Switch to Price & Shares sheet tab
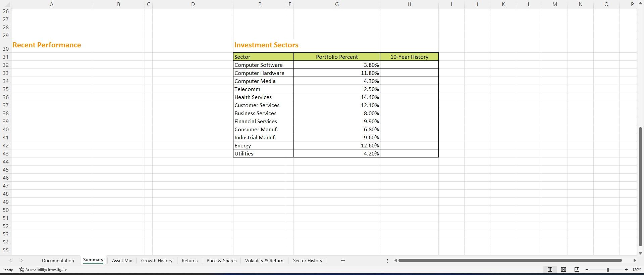The height and width of the screenshot is (275, 644). 221,261
